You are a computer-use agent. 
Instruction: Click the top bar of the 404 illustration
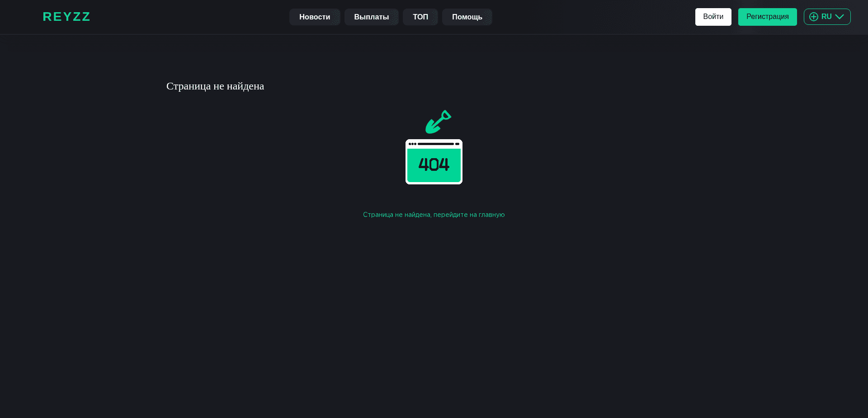[434, 144]
